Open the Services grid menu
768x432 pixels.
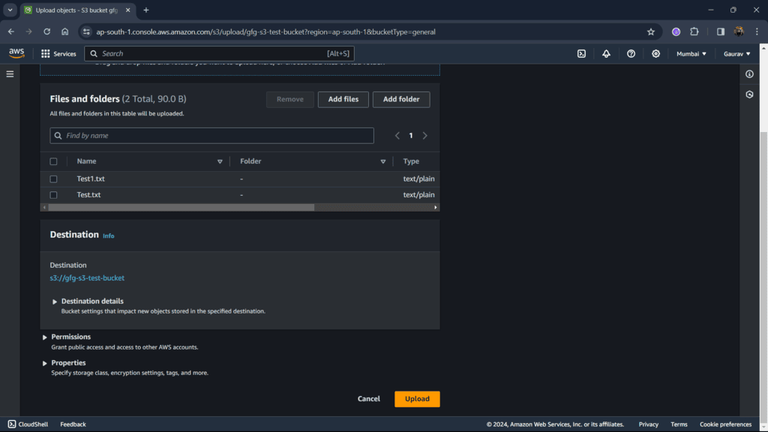(x=59, y=54)
